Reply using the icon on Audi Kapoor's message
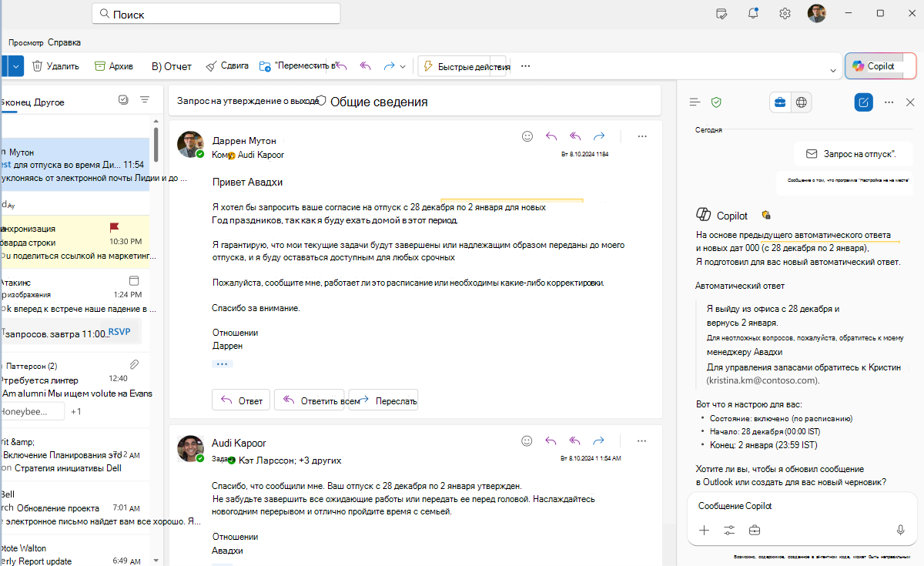 tap(551, 441)
